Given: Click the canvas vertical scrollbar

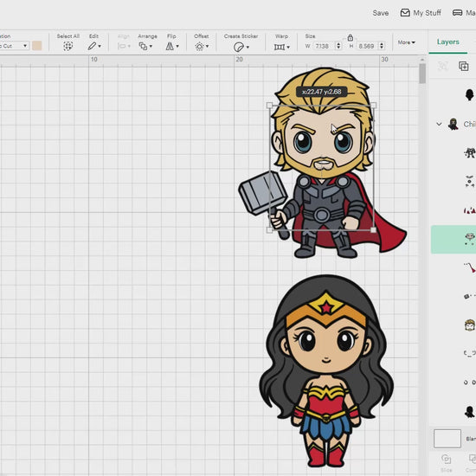Looking at the screenshot, I should click(x=422, y=74).
